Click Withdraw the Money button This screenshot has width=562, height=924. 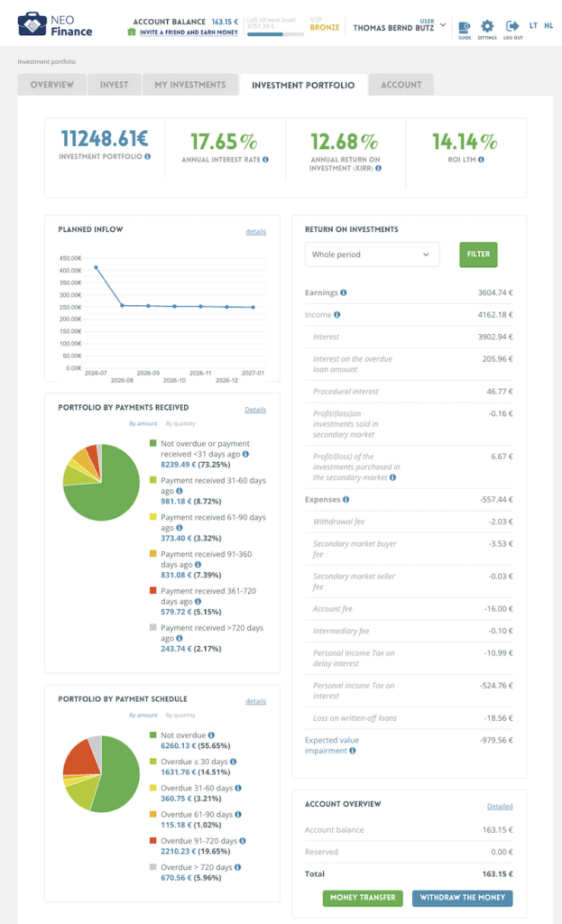coord(463,898)
